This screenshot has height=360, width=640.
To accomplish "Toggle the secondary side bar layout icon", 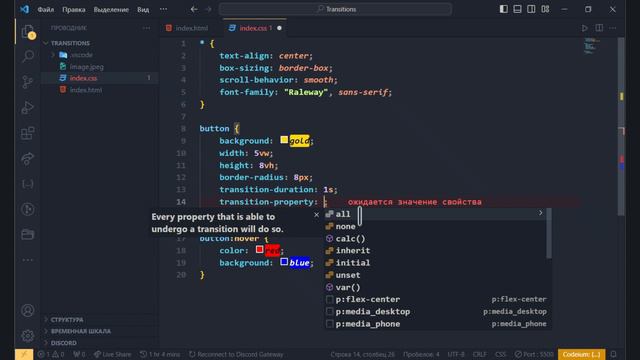I will click(531, 9).
